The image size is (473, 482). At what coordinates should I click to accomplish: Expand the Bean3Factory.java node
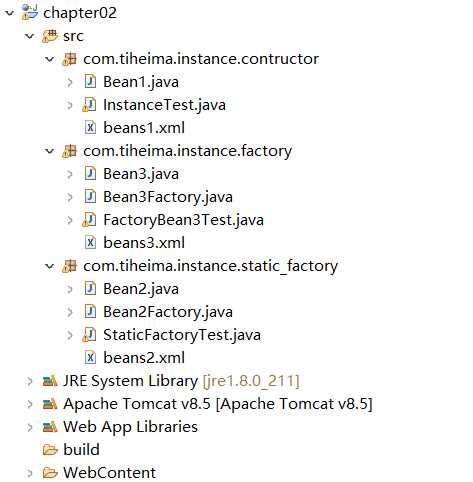point(70,197)
